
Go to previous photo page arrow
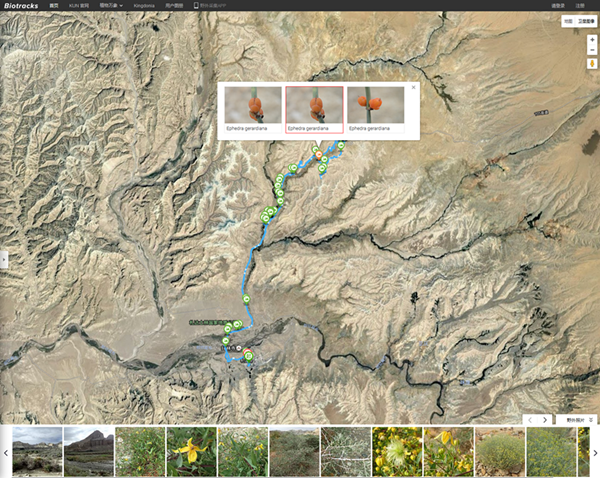[530, 420]
